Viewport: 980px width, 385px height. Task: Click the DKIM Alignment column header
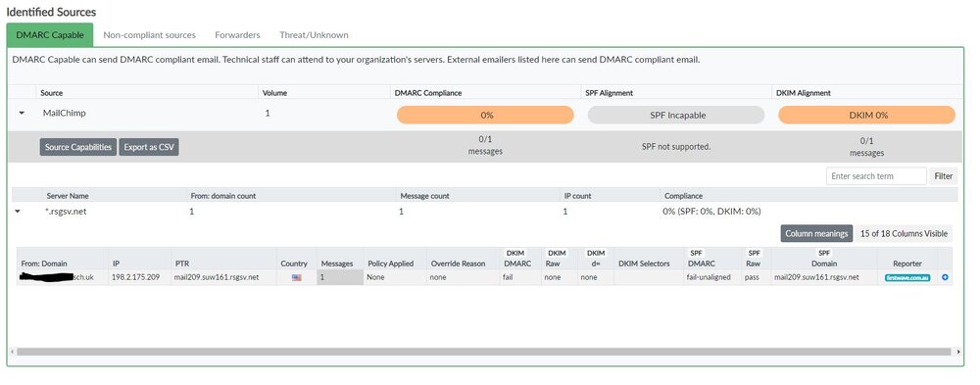tap(804, 92)
